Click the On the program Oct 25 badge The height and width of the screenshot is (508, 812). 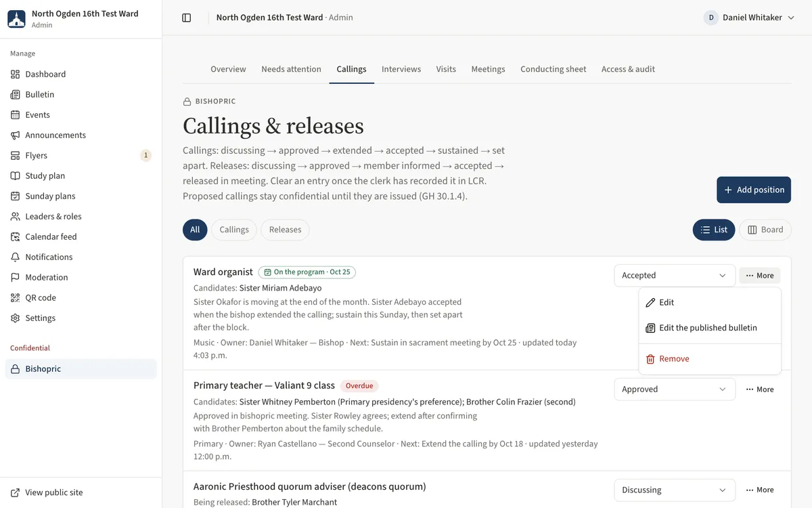(x=307, y=272)
